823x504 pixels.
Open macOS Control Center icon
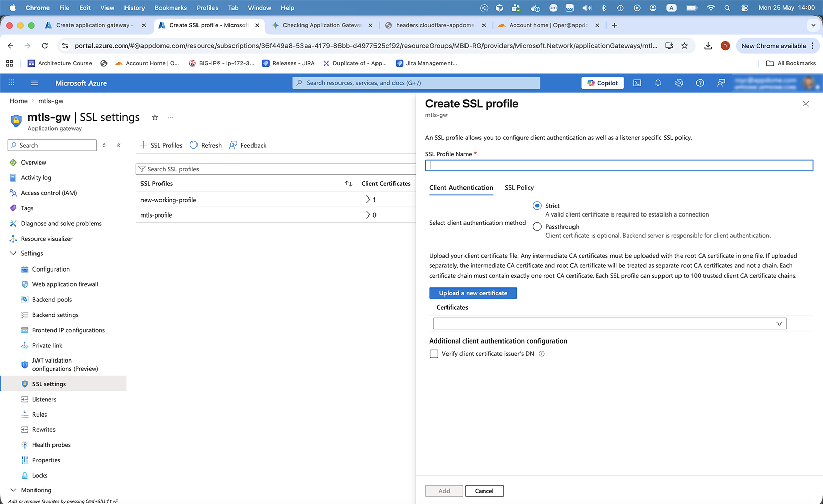744,8
